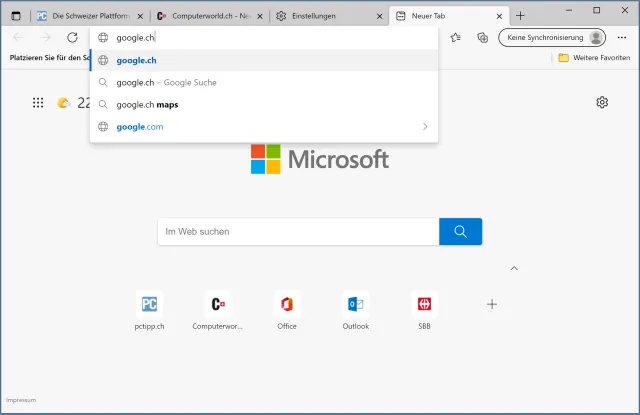
Task: Select the google.ch maps suggestion
Action: click(264, 104)
